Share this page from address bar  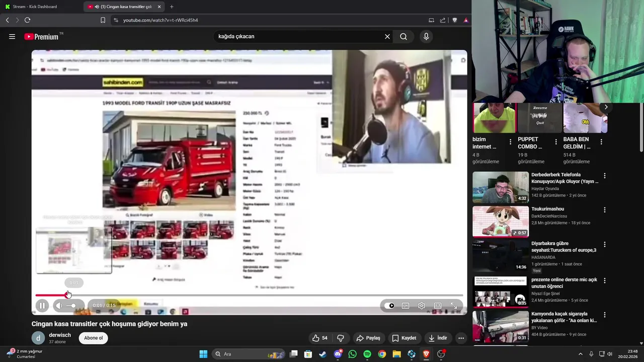coord(443,20)
